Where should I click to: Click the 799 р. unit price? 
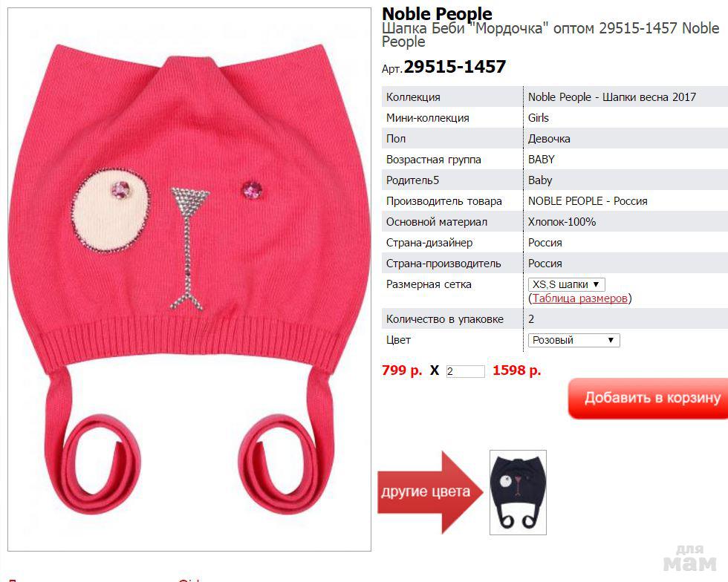coord(402,370)
